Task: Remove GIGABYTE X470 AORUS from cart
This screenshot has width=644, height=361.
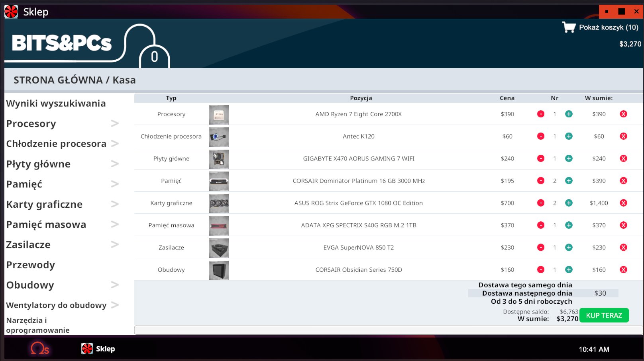Action: [624, 159]
